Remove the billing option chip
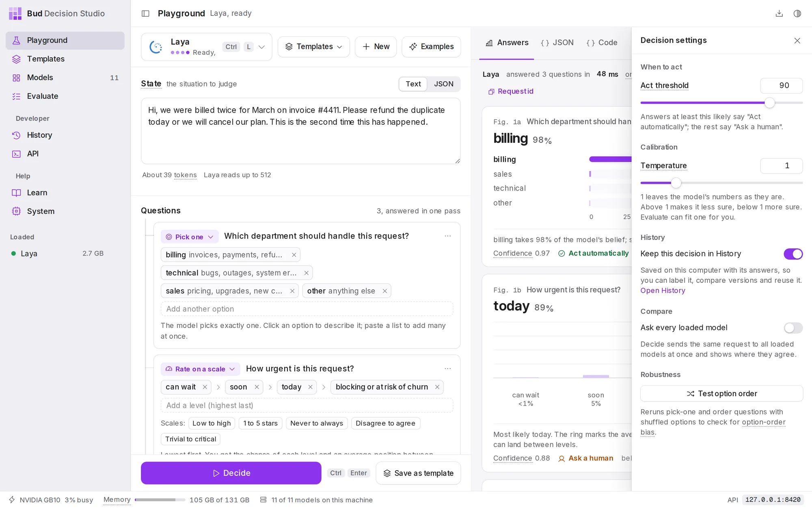This screenshot has width=812, height=508. pyautogui.click(x=294, y=255)
